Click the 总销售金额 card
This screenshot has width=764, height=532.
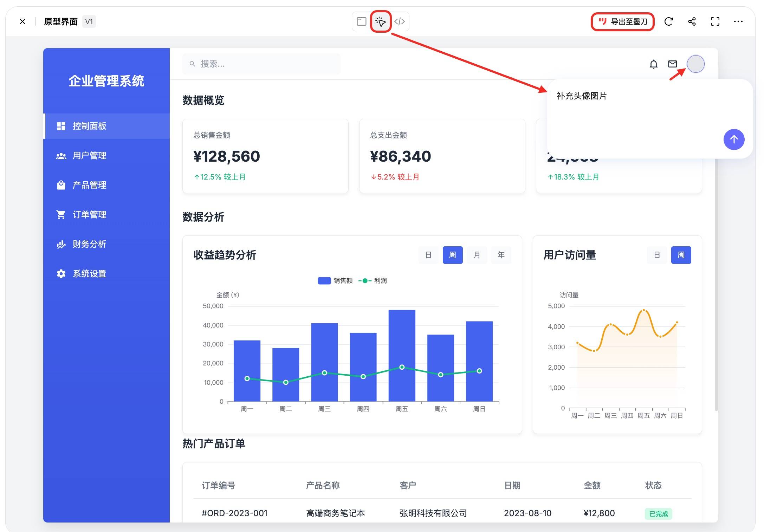pyautogui.click(x=265, y=156)
